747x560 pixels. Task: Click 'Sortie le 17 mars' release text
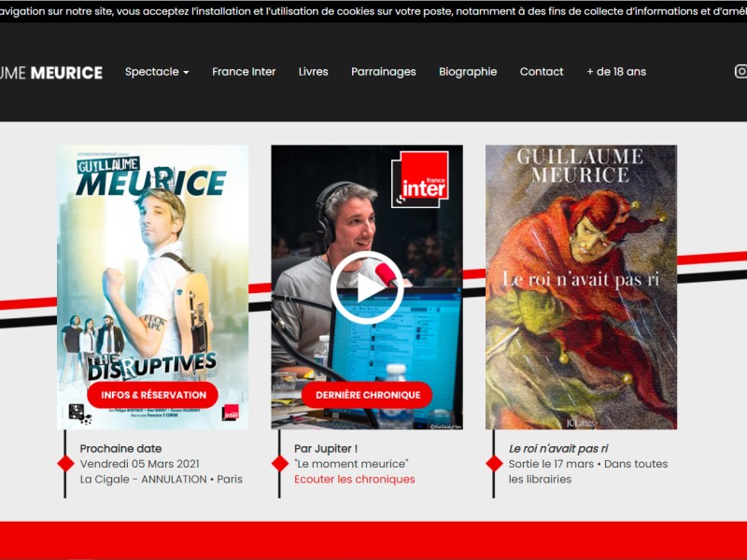pos(551,464)
